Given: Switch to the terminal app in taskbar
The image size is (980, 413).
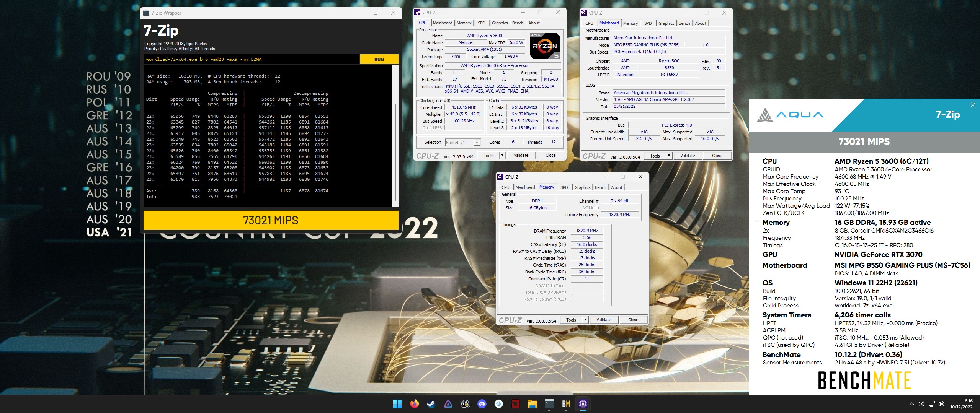Looking at the screenshot, I should point(549,404).
